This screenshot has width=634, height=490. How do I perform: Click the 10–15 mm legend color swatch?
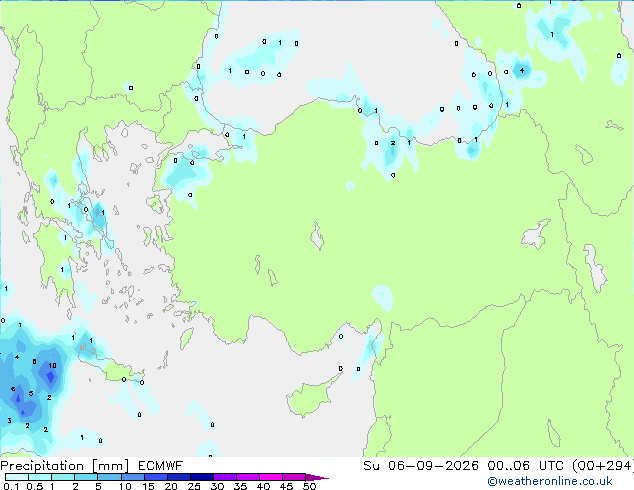pos(132,477)
